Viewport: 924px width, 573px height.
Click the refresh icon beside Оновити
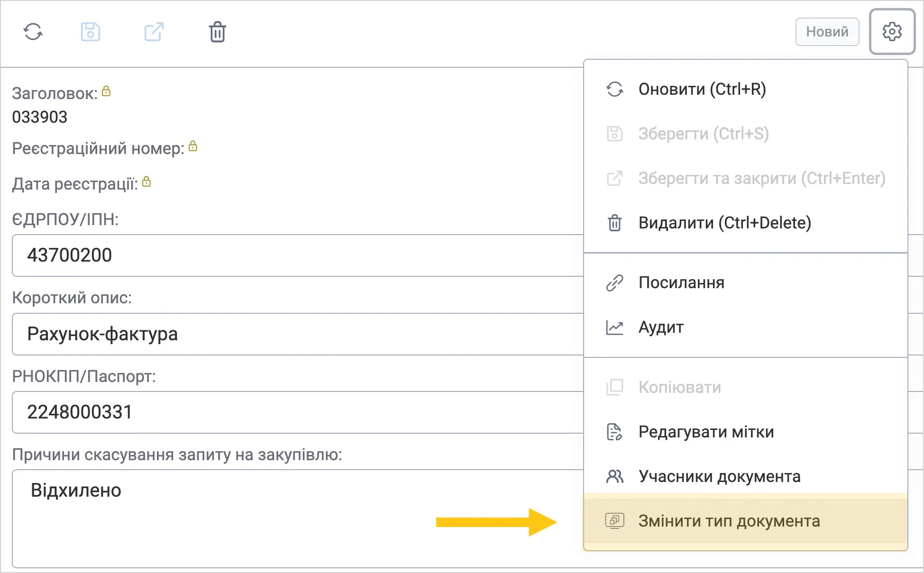[x=615, y=89]
